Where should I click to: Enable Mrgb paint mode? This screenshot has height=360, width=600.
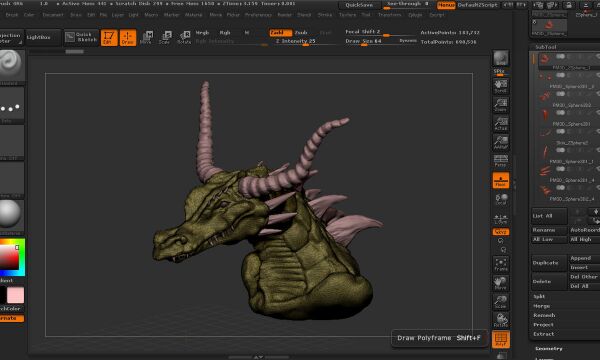pyautogui.click(x=202, y=33)
